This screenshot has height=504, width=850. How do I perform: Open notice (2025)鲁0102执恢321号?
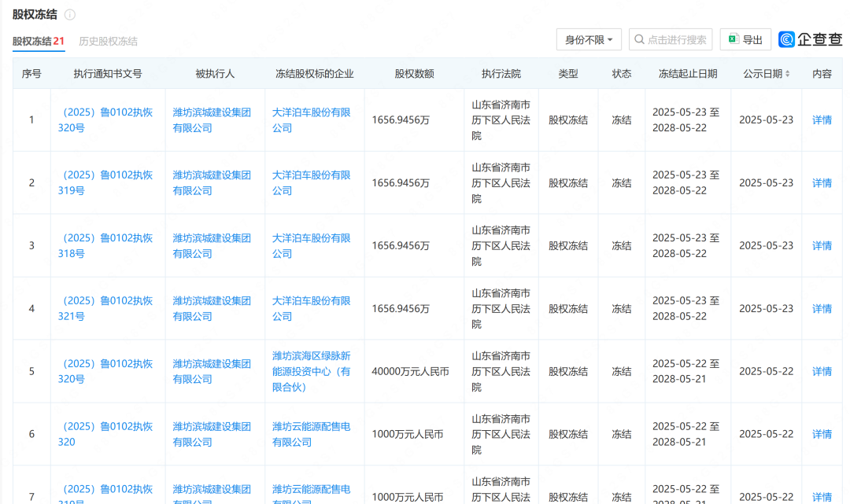pos(105,308)
